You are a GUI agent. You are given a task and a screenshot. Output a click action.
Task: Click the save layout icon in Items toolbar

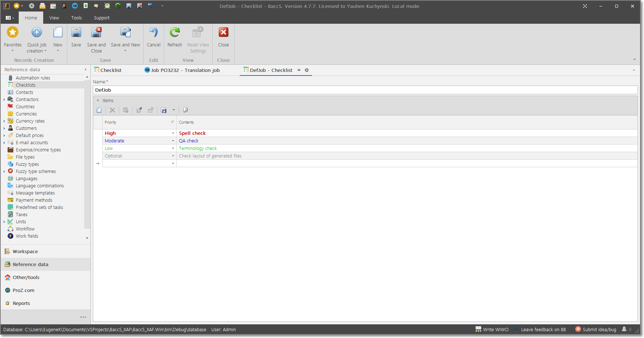click(164, 110)
